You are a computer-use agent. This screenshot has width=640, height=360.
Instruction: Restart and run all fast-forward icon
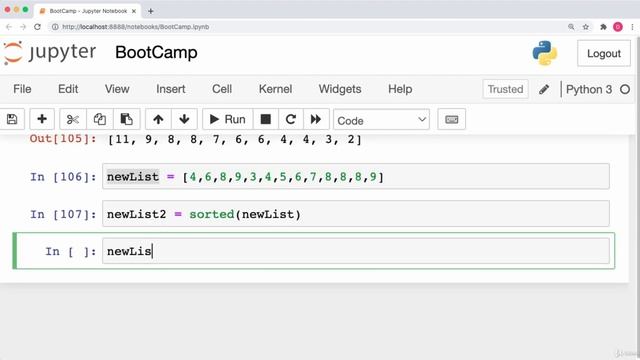(316, 119)
